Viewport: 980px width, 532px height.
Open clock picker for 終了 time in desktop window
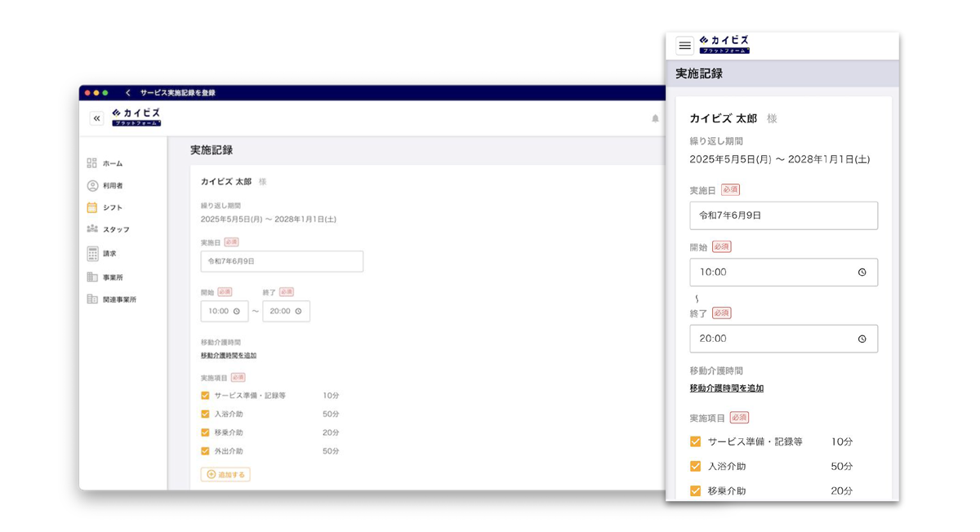point(298,311)
